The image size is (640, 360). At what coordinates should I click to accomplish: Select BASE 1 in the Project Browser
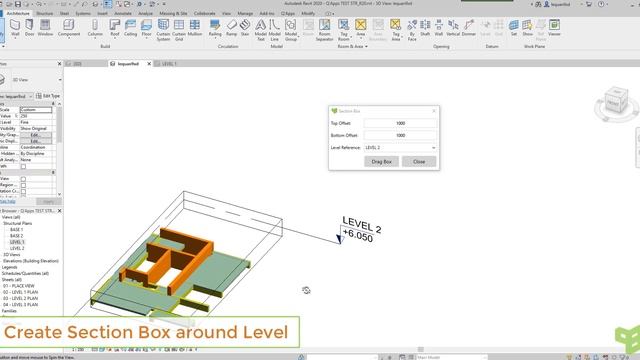[16, 229]
